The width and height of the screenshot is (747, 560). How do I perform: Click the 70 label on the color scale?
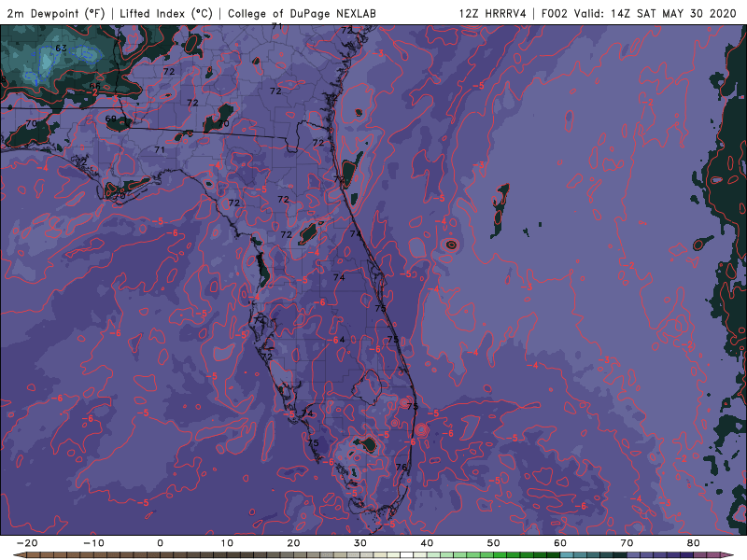tap(627, 543)
